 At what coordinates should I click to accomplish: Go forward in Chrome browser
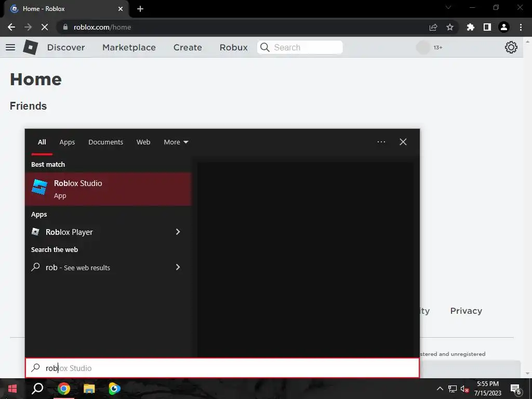tap(28, 27)
